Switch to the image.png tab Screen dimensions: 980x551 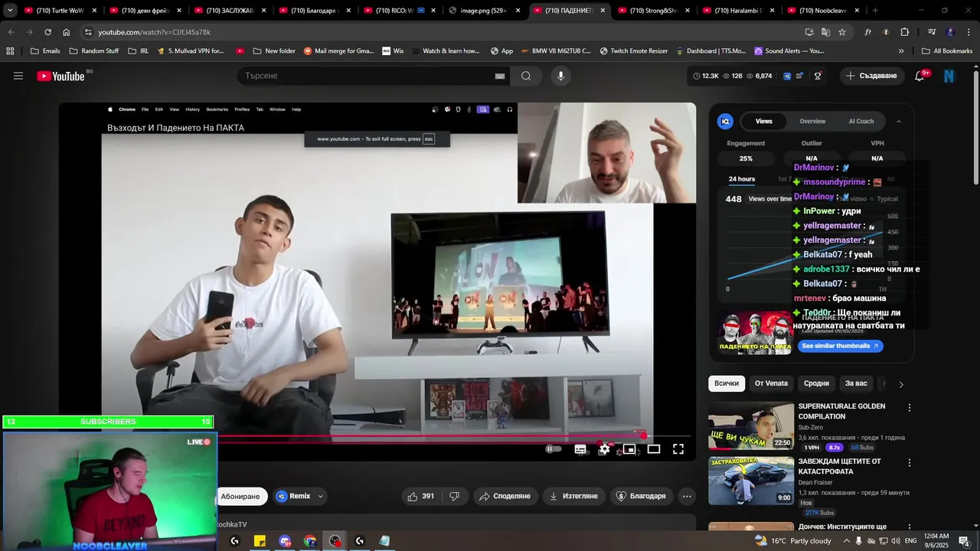(x=484, y=11)
